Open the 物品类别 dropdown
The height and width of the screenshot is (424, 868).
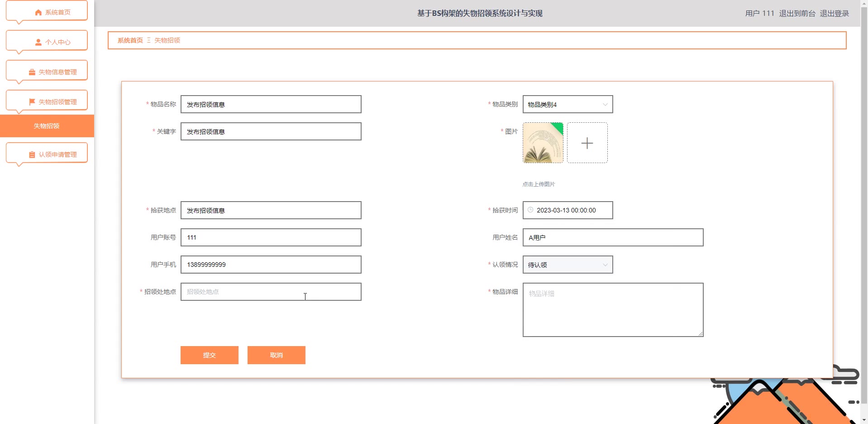click(x=568, y=104)
